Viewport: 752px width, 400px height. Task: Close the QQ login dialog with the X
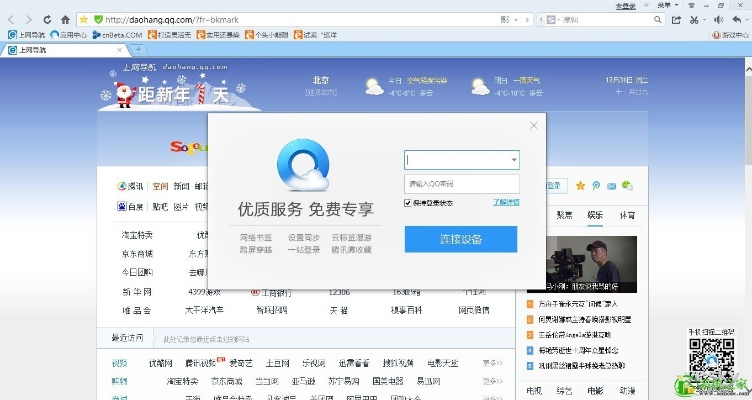(534, 125)
